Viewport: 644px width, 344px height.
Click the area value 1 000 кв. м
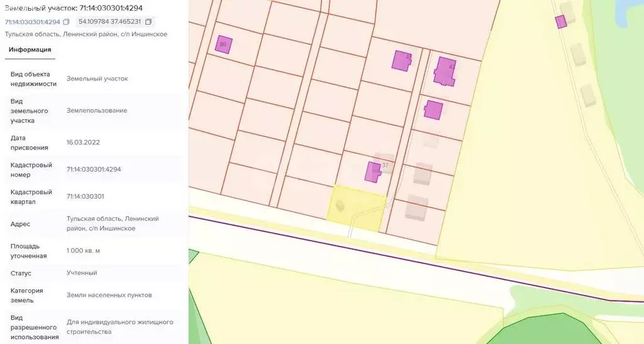pyautogui.click(x=83, y=251)
